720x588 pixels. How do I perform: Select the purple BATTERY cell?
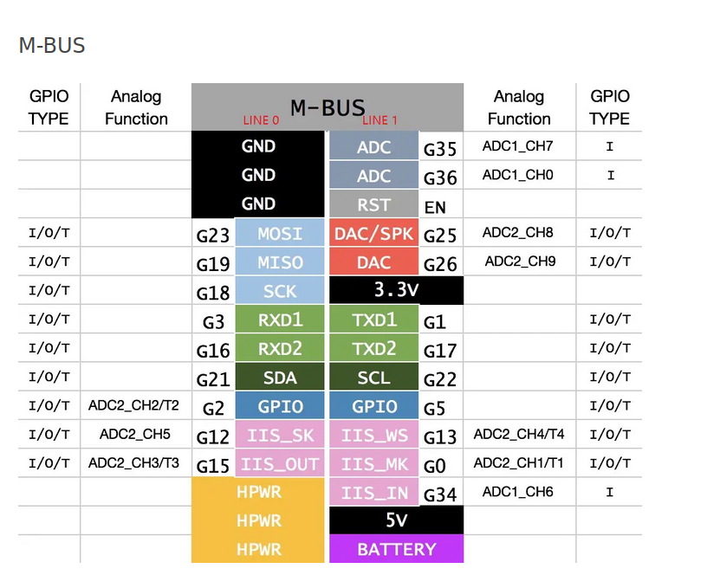396,549
